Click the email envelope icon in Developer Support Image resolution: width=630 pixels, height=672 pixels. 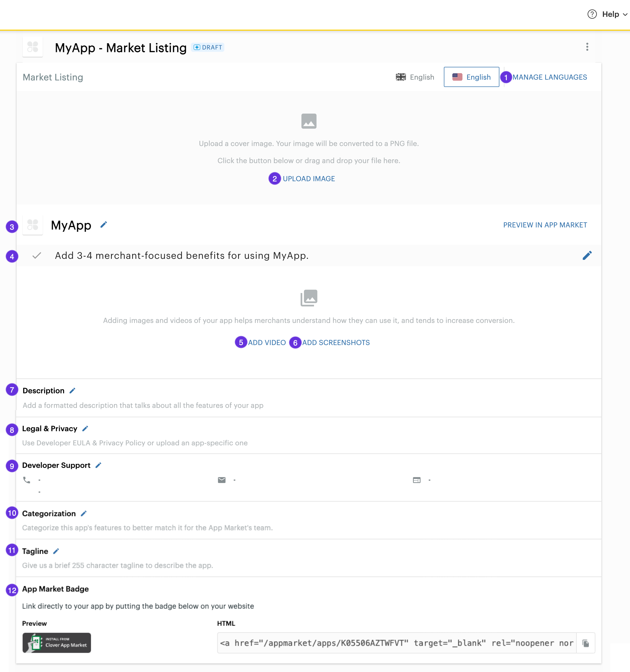222,480
